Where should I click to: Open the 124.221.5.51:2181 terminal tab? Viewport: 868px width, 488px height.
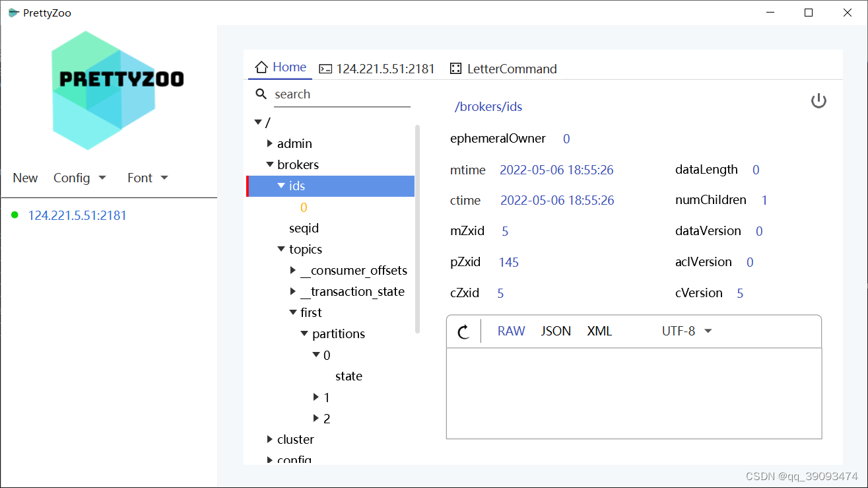(x=377, y=69)
